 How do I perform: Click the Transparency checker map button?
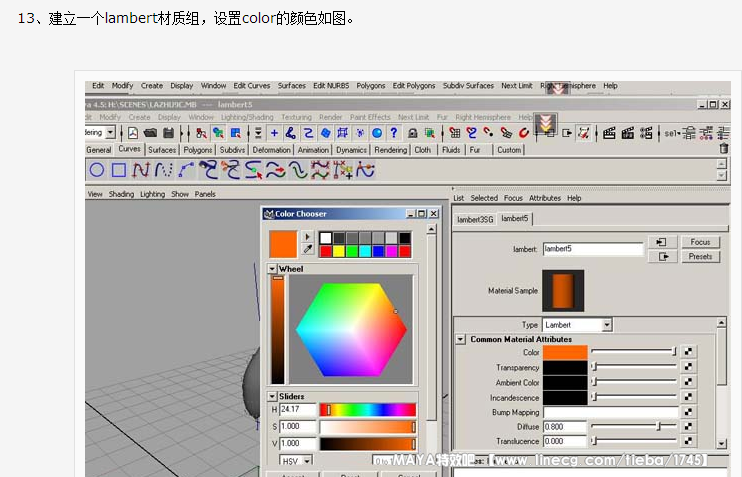(x=688, y=368)
